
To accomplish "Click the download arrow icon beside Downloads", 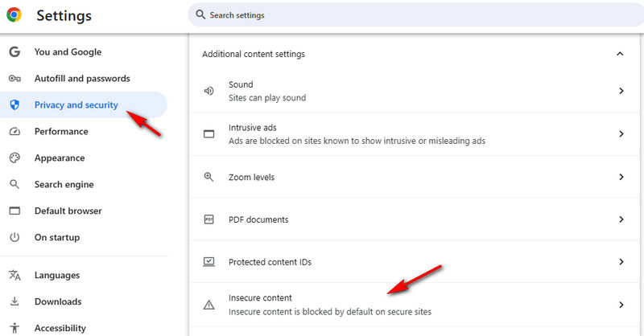I will pyautogui.click(x=14, y=301).
